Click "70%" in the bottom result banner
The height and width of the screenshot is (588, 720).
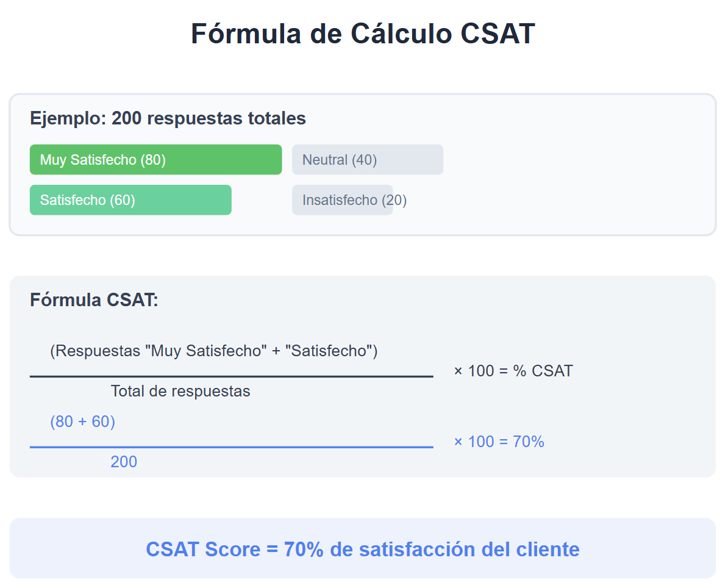click(x=304, y=550)
